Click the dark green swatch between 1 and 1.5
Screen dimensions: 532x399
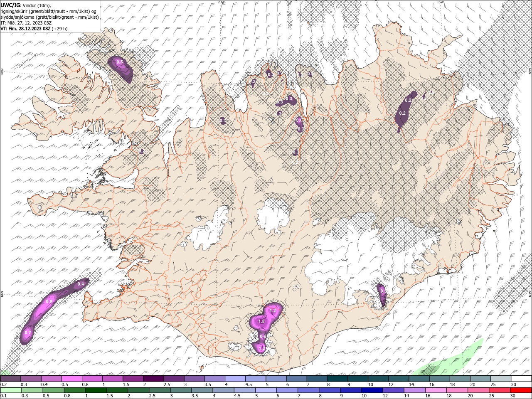click(96, 390)
